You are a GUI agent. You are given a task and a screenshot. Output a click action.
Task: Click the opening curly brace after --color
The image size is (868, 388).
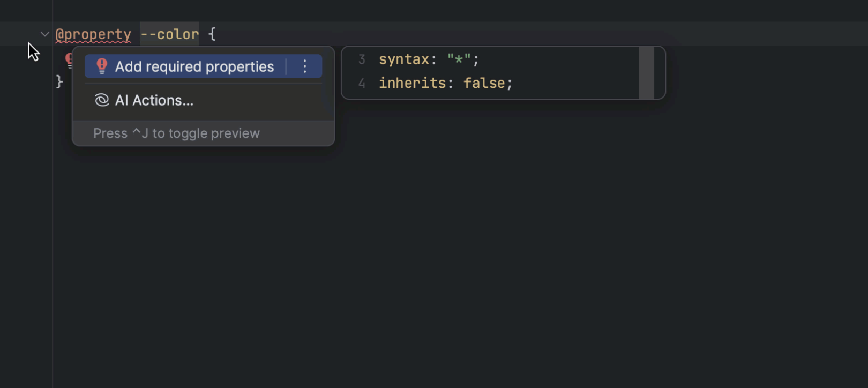[212, 34]
